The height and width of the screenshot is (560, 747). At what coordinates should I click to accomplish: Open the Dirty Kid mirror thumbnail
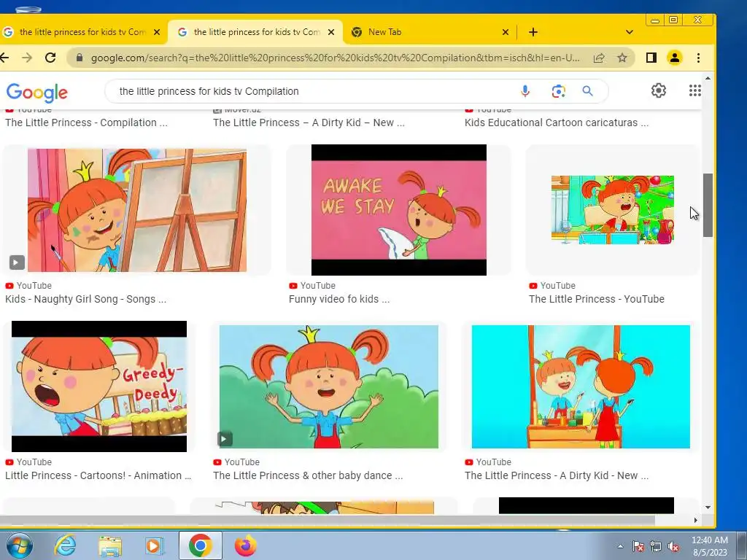point(581,386)
